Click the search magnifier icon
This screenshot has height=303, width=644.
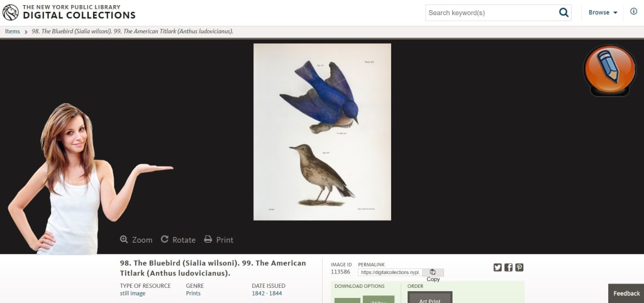coord(564,13)
